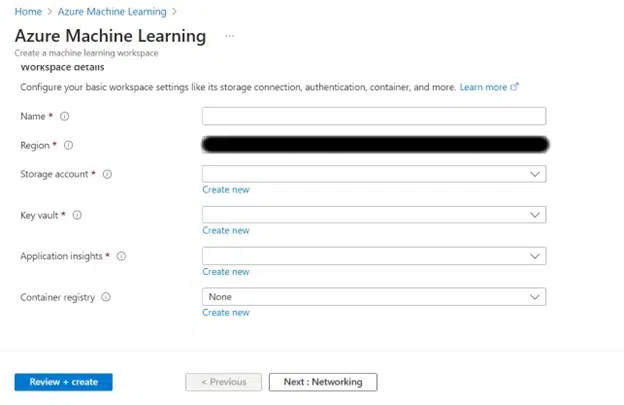Open the ellipsis menu beside page title
Viewport: 624px width, 405px height.
229,36
